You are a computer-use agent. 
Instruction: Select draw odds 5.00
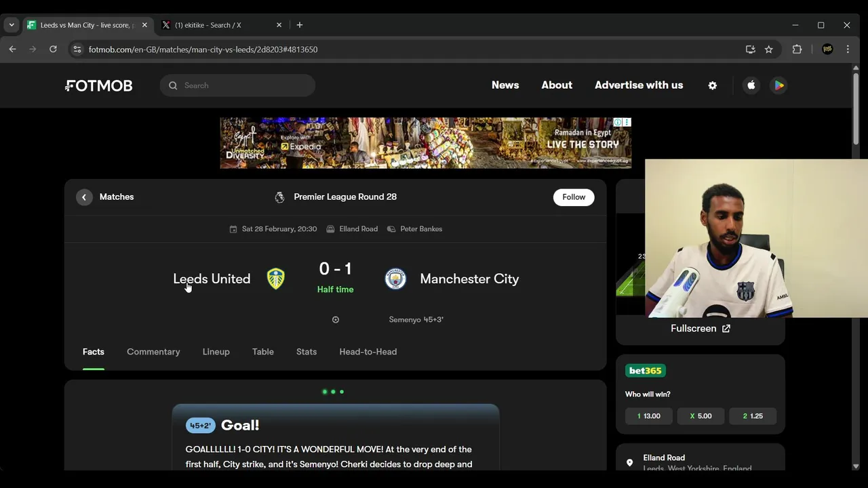[701, 416]
